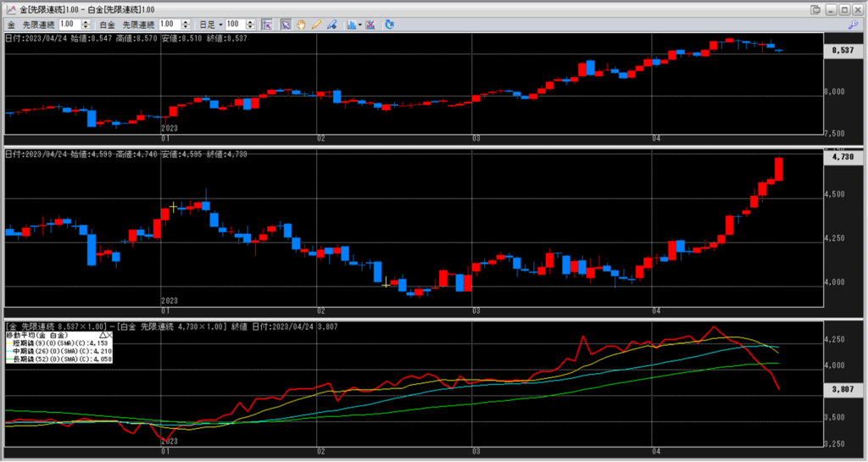The width and height of the screenshot is (868, 462).
Task: Refresh the chart with reload icon
Action: [389, 25]
